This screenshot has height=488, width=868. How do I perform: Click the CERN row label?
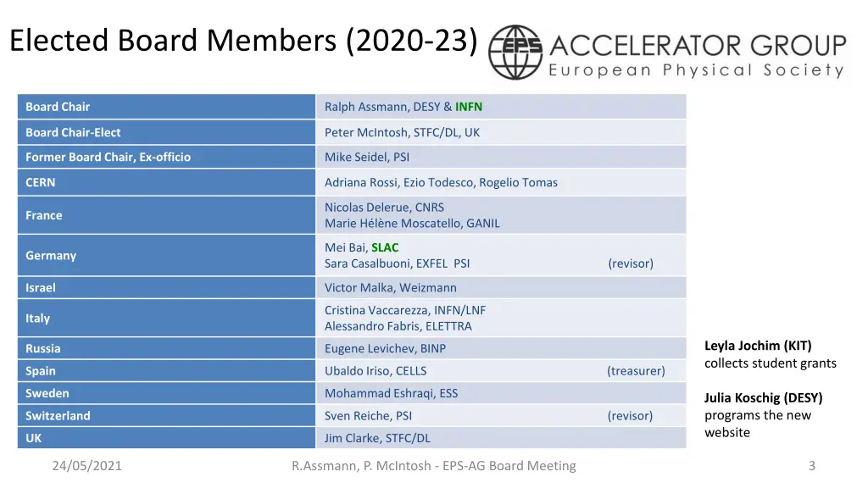click(x=41, y=182)
